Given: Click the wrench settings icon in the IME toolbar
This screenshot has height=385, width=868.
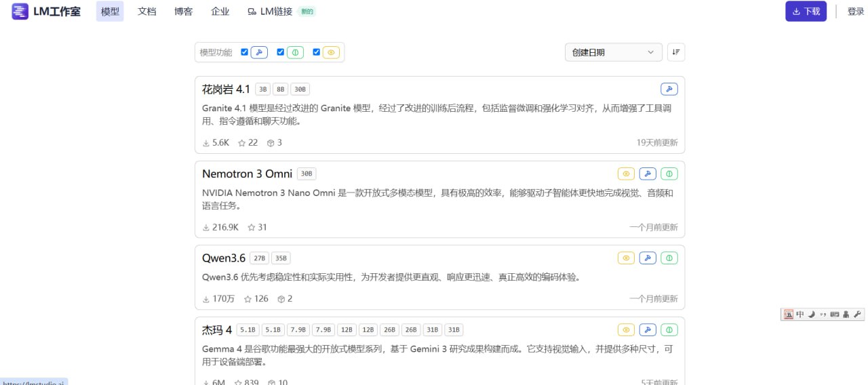Looking at the screenshot, I should (857, 315).
